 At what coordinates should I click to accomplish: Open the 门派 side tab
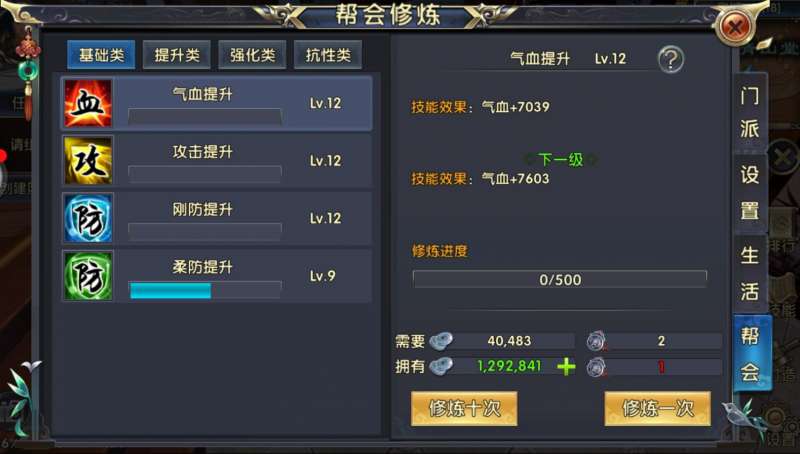749,112
